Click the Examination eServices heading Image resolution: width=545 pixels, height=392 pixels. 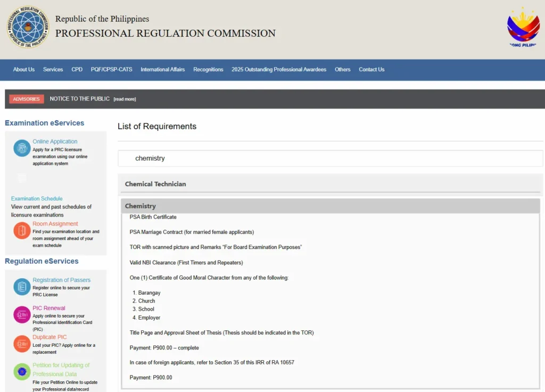pyautogui.click(x=45, y=123)
